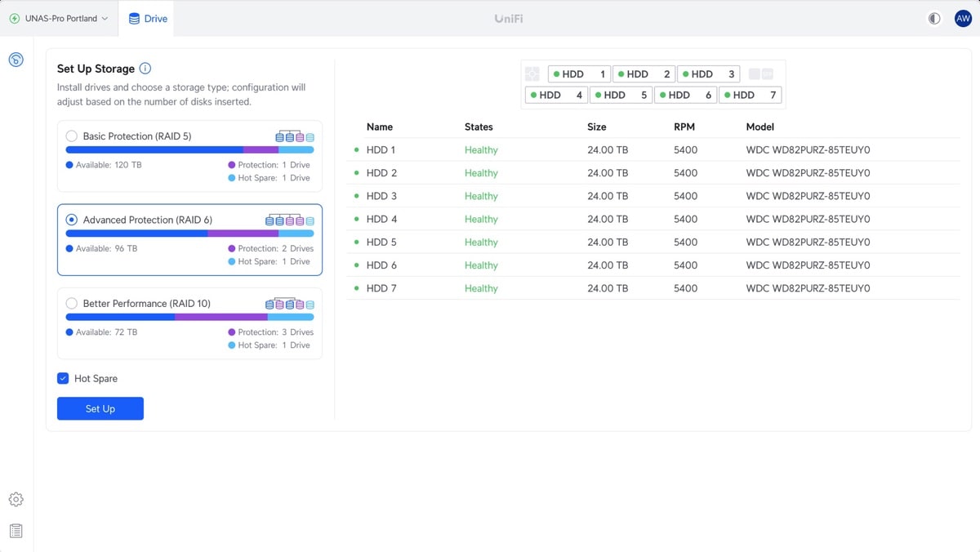This screenshot has height=552, width=980.
Task: Click the RAID 6 capacity bar
Action: tap(189, 234)
